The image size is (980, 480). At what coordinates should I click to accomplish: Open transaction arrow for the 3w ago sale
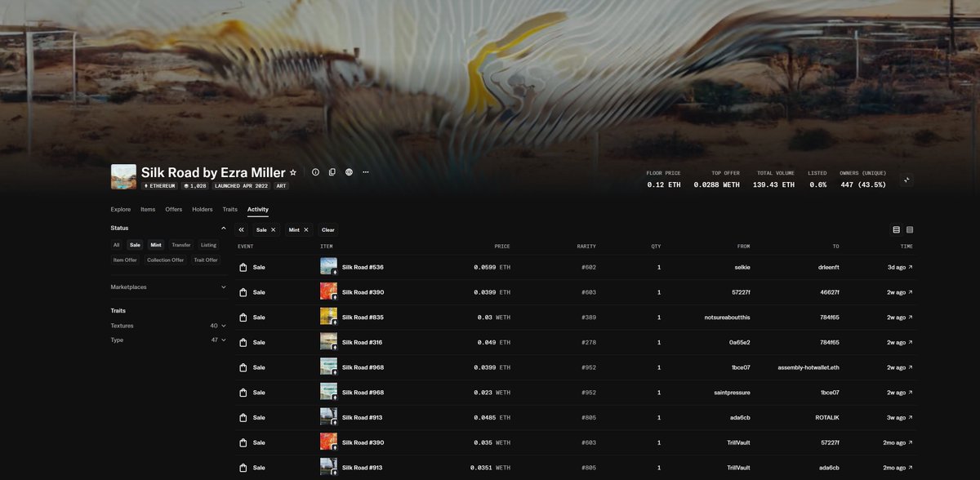click(911, 418)
